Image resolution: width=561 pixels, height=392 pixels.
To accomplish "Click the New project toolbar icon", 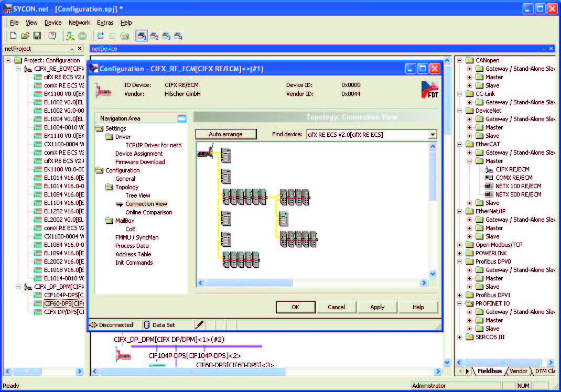I will 14,36.
